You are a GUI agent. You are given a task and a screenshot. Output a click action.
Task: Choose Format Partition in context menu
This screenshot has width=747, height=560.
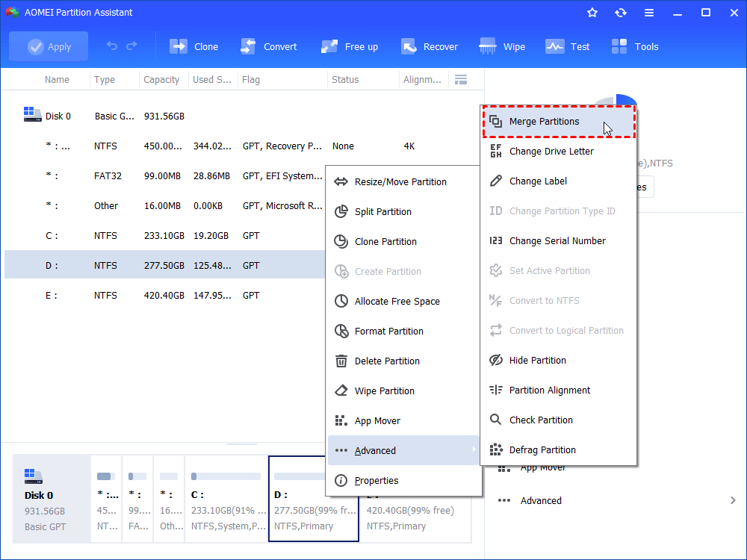(403, 332)
